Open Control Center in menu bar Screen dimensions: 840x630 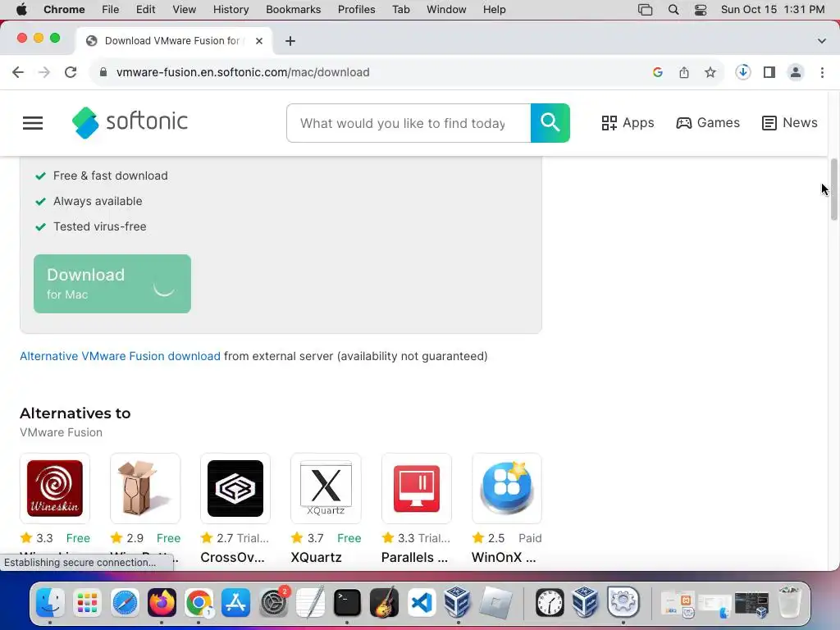point(701,10)
